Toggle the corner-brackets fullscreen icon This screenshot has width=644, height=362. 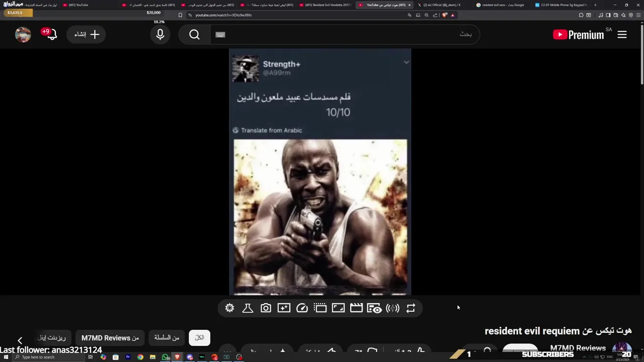pyautogui.click(x=338, y=308)
